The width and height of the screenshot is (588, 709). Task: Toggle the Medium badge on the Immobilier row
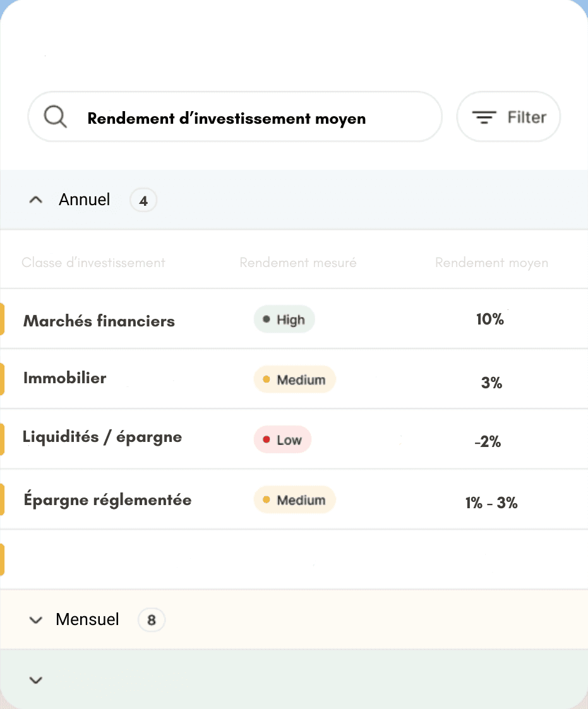click(x=294, y=379)
